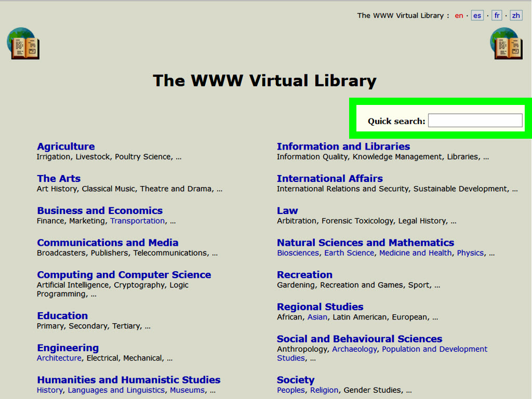Follow the Architecture link
Screen dimensions: 532x399
click(x=59, y=358)
